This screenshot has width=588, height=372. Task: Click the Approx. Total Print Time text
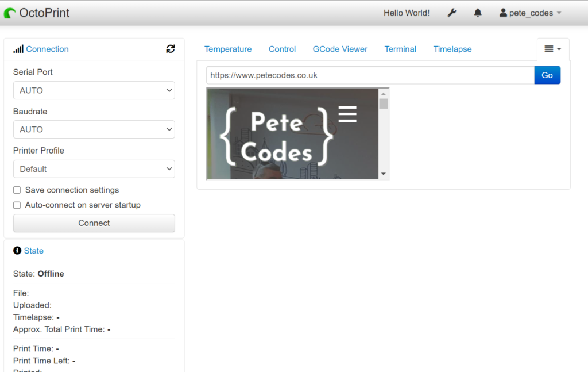click(62, 329)
